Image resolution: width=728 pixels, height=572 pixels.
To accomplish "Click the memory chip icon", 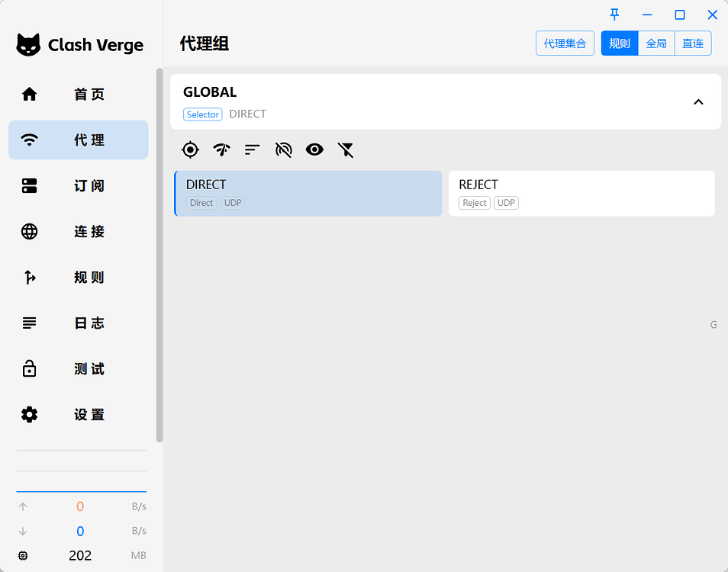I will pyautogui.click(x=23, y=555).
